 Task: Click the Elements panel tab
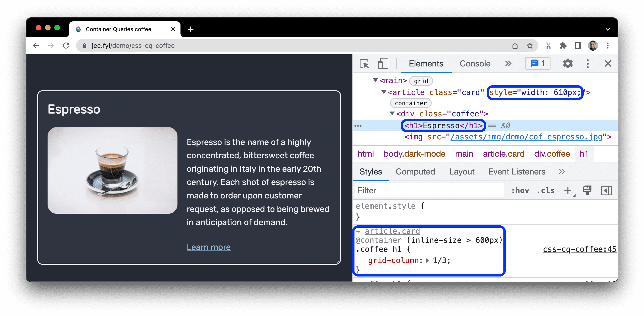tap(426, 64)
